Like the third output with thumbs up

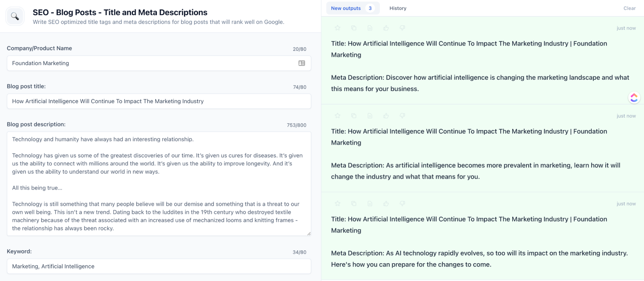pos(386,204)
